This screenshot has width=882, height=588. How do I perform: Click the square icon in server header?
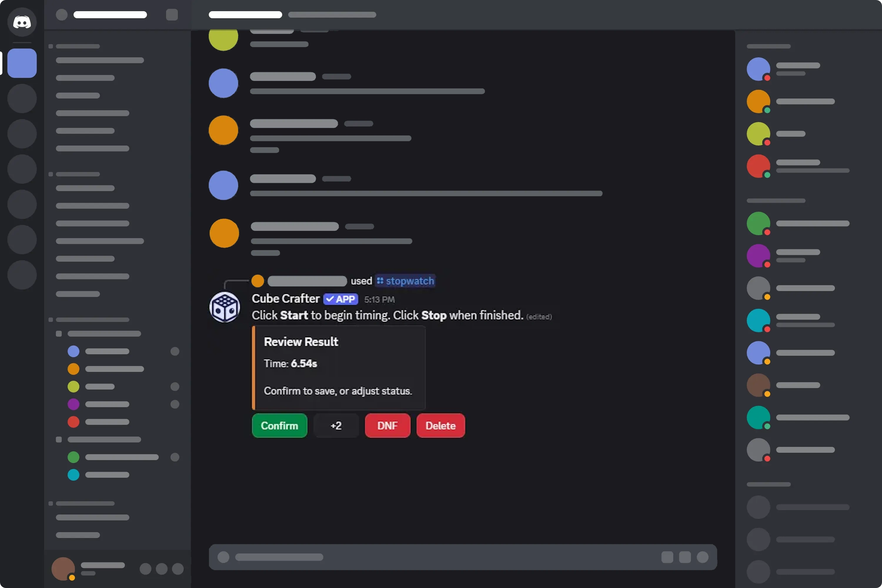[x=172, y=15]
